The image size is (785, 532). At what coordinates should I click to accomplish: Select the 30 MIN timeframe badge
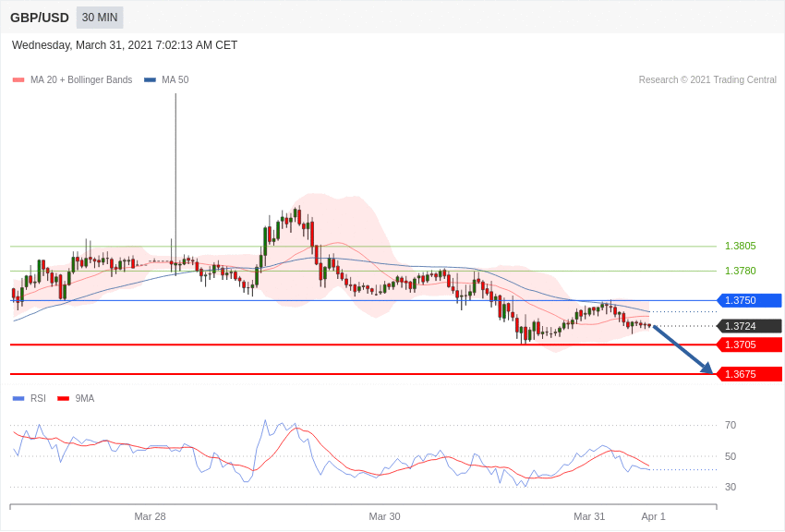click(100, 18)
